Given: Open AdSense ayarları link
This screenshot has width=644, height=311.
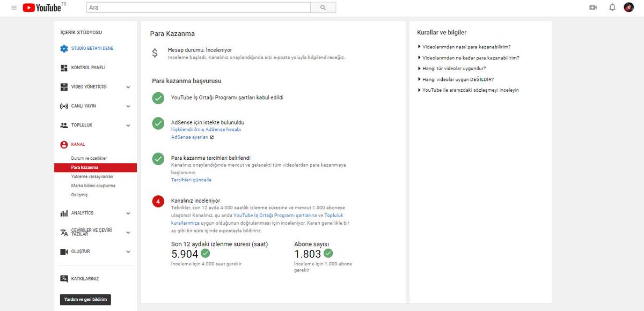Looking at the screenshot, I should tap(189, 137).
